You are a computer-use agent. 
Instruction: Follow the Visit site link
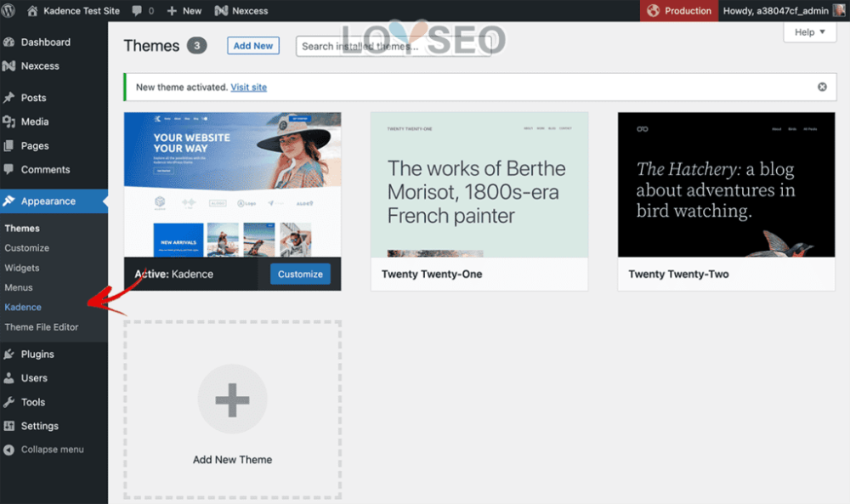(x=249, y=88)
